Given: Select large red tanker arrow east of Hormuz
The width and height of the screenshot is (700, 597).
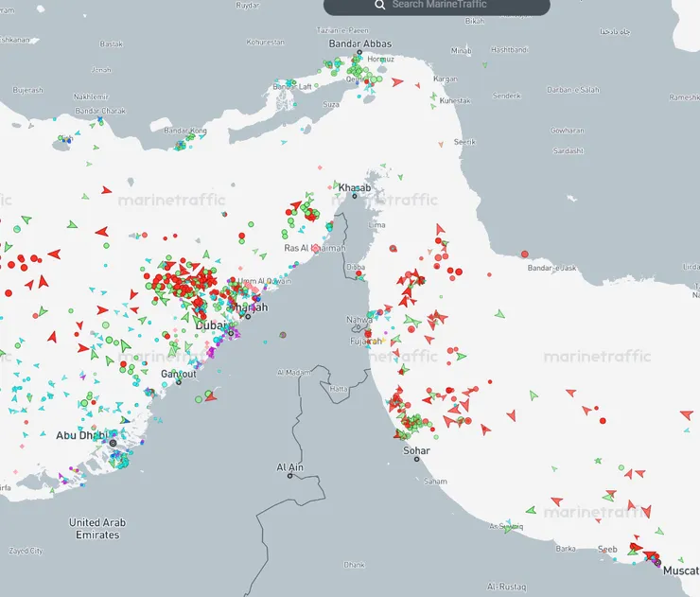Looking at the screenshot, I should pos(397,81).
